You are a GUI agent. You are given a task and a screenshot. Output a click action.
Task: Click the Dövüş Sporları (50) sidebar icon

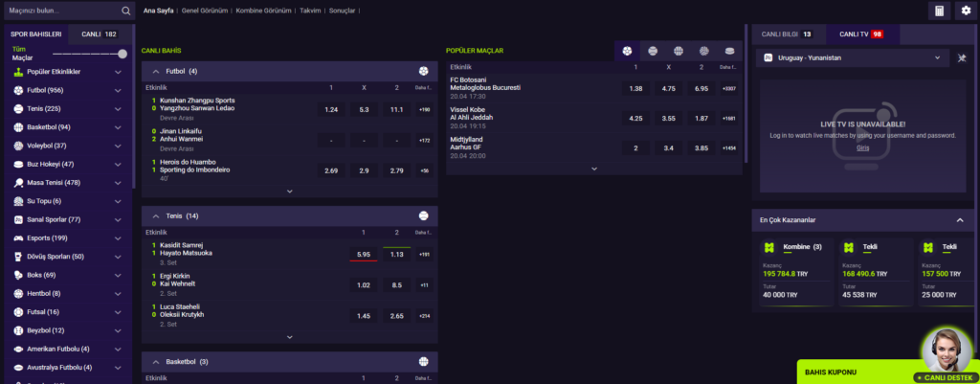point(18,257)
